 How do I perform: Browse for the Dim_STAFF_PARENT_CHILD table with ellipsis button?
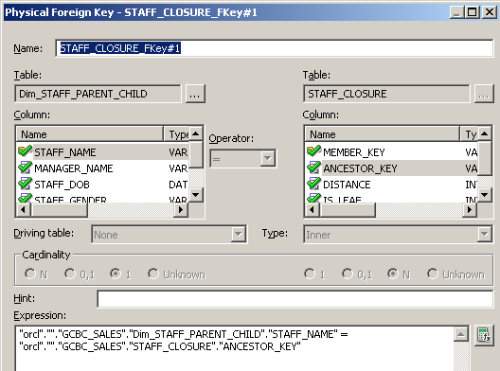click(x=195, y=94)
